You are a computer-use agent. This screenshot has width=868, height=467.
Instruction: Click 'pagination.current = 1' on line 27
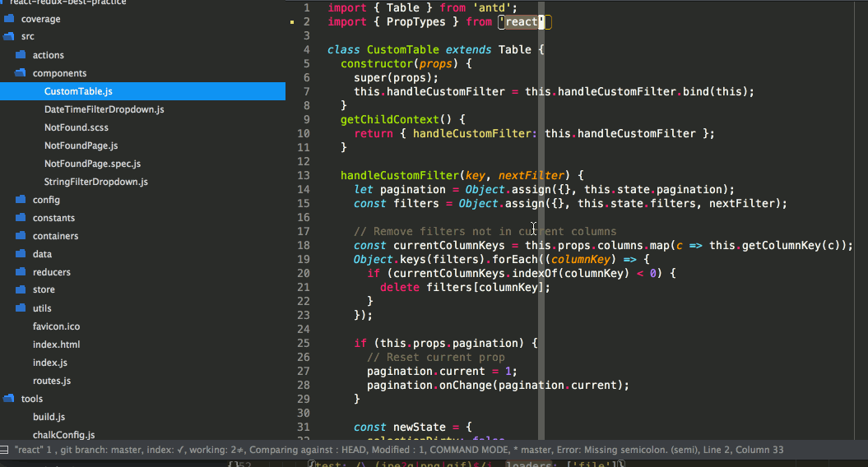point(439,371)
